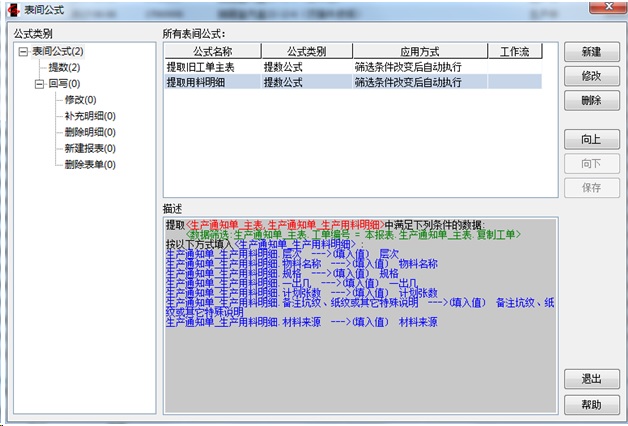Collapse the 回写(0) tree node
This screenshot has width=628, height=426.
(39, 84)
